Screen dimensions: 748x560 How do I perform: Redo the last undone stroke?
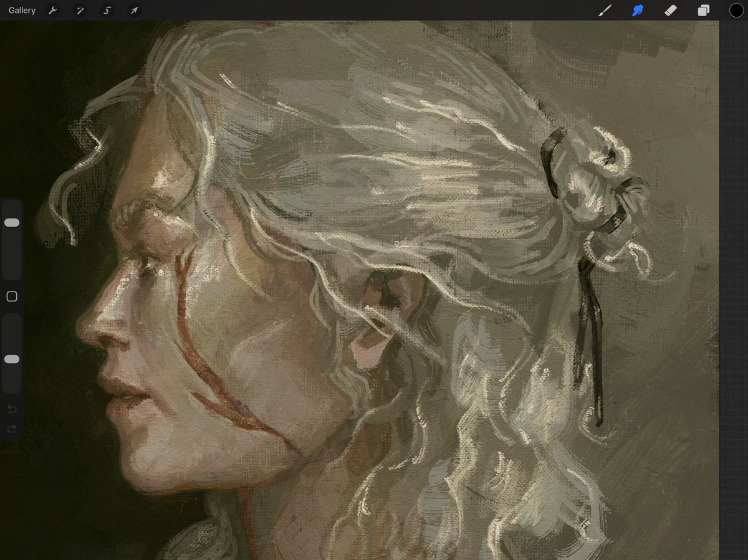tap(12, 429)
